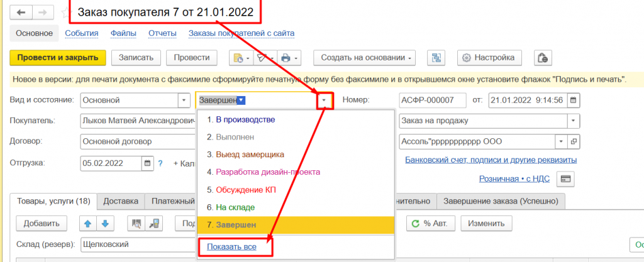Expand the Вид заказа 'Основной' dropdown

pos(184,100)
